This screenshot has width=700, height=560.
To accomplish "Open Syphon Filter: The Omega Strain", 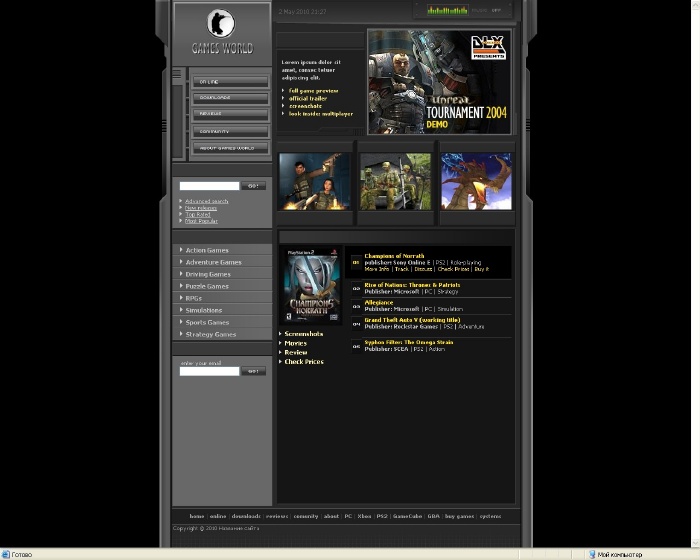I will pyautogui.click(x=408, y=342).
